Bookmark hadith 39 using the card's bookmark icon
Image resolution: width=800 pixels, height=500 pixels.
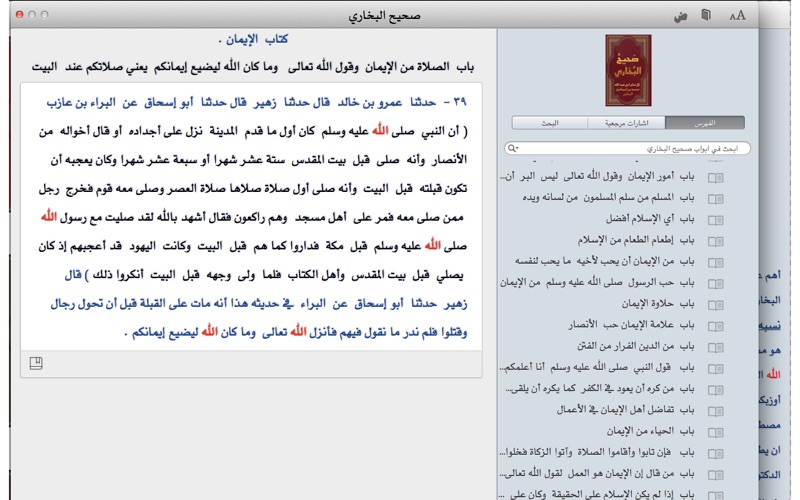coord(36,363)
